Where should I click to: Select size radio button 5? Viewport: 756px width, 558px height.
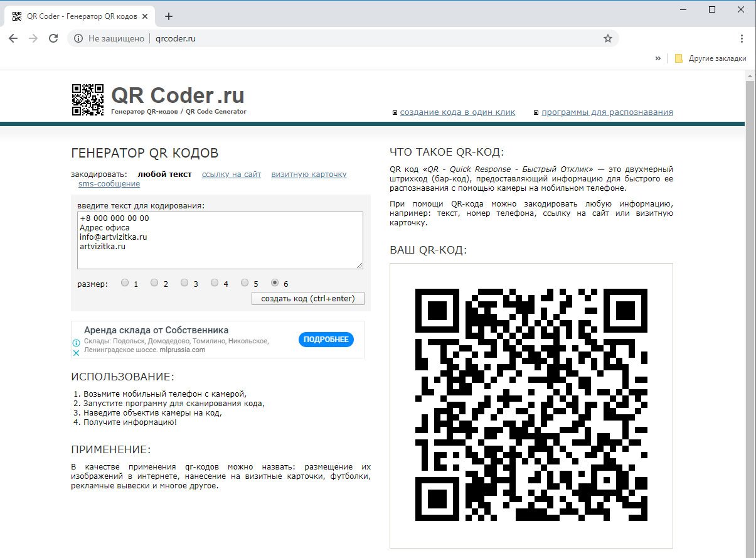click(x=245, y=283)
